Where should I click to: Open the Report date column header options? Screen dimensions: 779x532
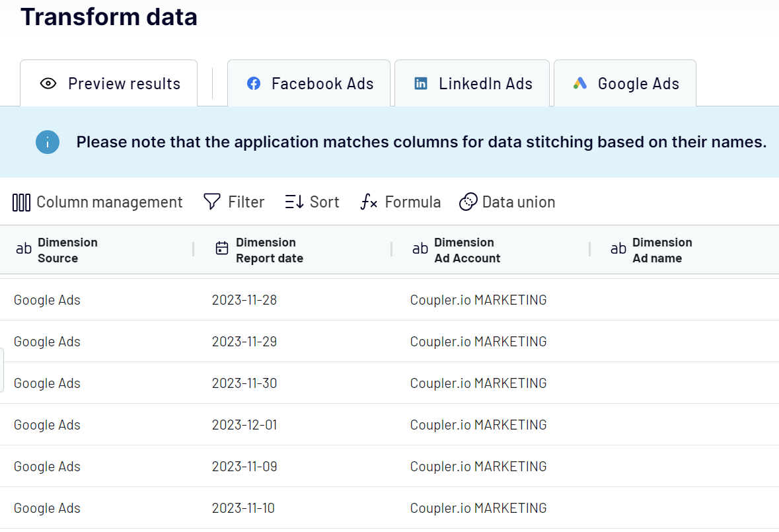(x=270, y=249)
